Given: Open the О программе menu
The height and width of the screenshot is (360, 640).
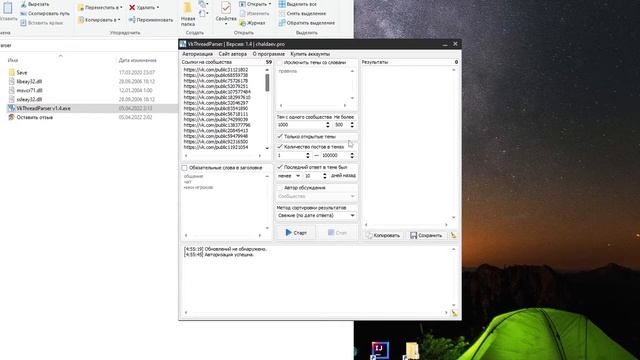Looking at the screenshot, I should [269, 54].
